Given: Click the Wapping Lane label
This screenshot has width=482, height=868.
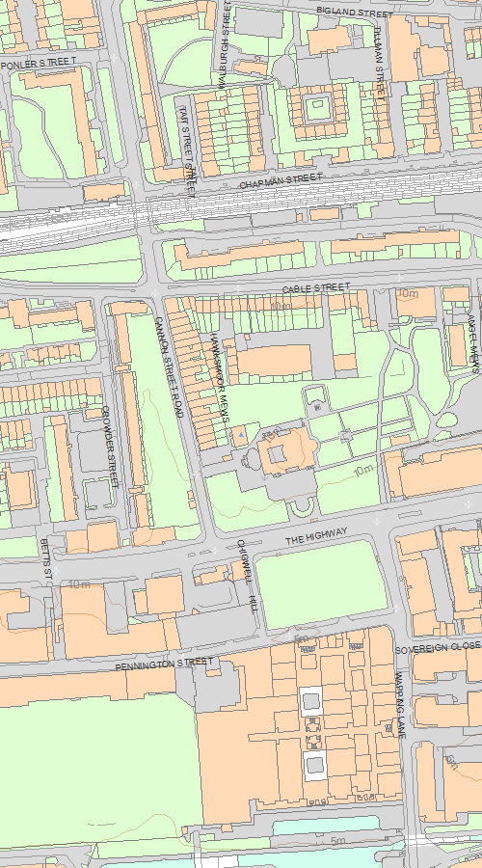Looking at the screenshot, I should click(x=401, y=705).
